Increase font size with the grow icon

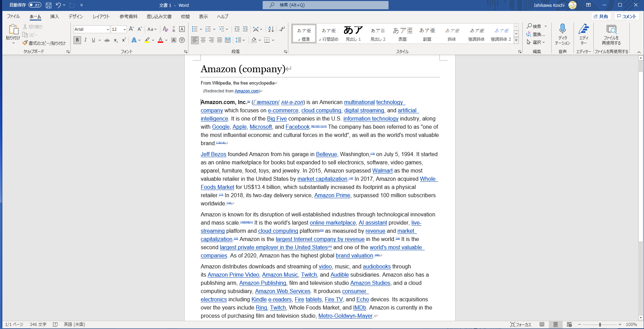(131, 29)
